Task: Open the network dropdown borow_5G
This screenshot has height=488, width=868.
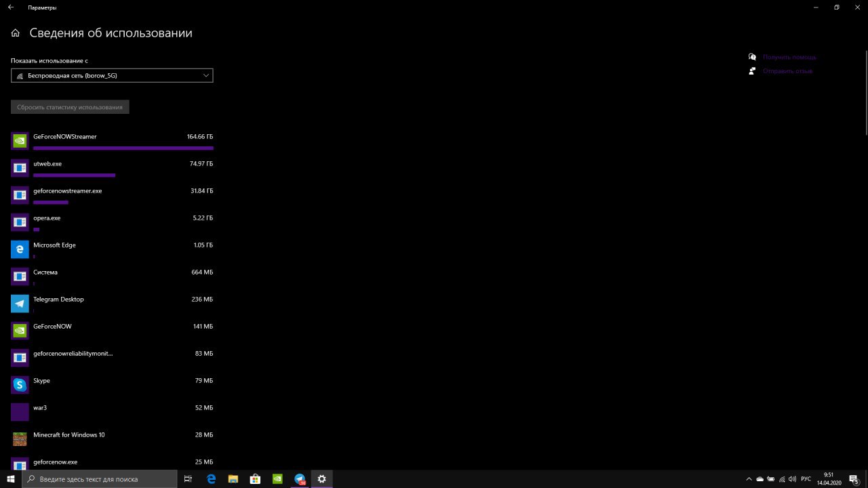Action: 112,76
